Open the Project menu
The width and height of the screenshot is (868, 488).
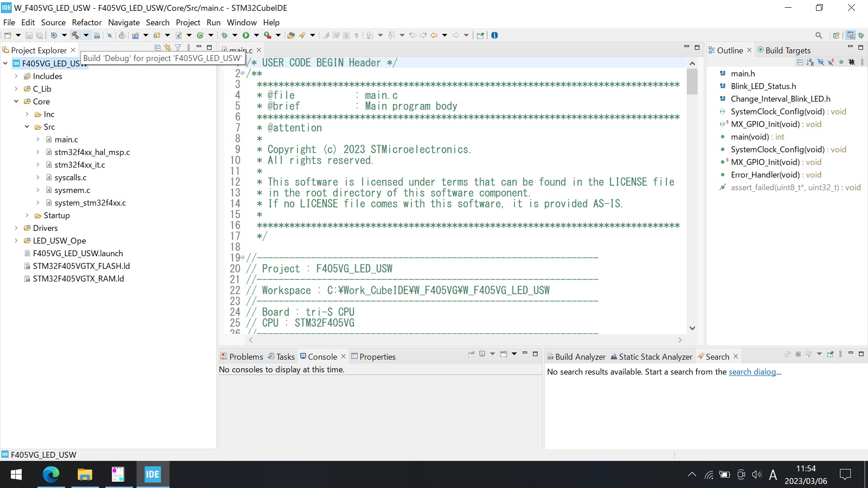pyautogui.click(x=188, y=23)
